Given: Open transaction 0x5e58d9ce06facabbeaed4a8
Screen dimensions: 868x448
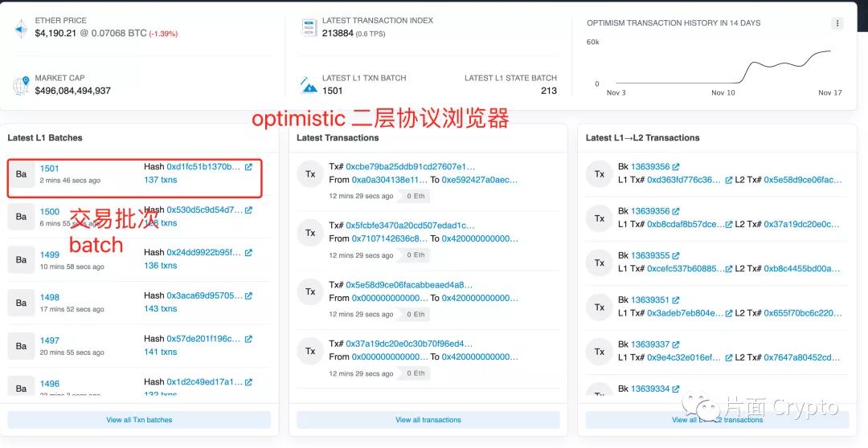Looking at the screenshot, I should [409, 285].
